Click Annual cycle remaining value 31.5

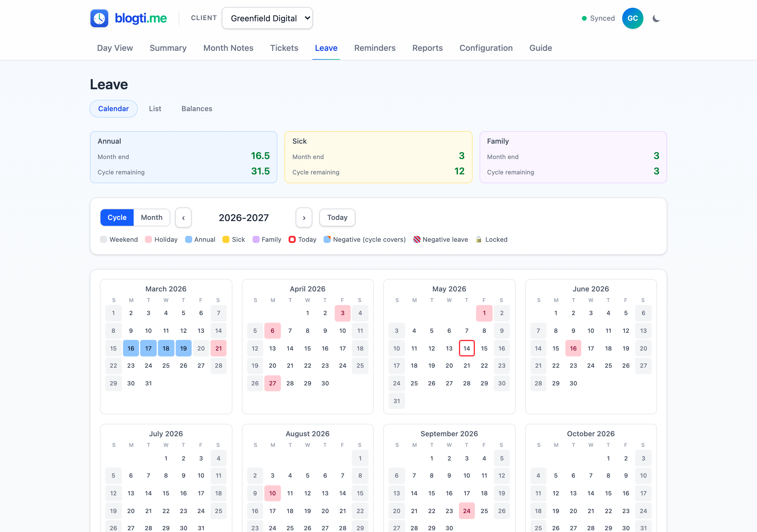click(x=261, y=171)
